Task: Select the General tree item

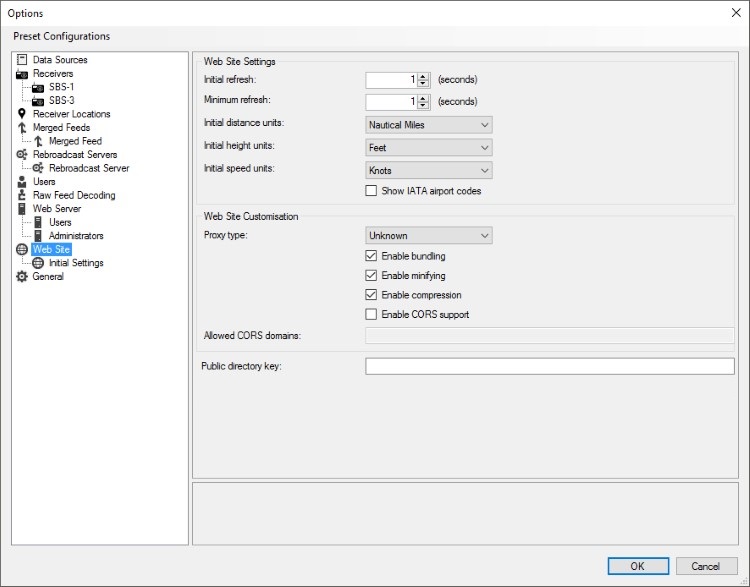Action: click(48, 277)
